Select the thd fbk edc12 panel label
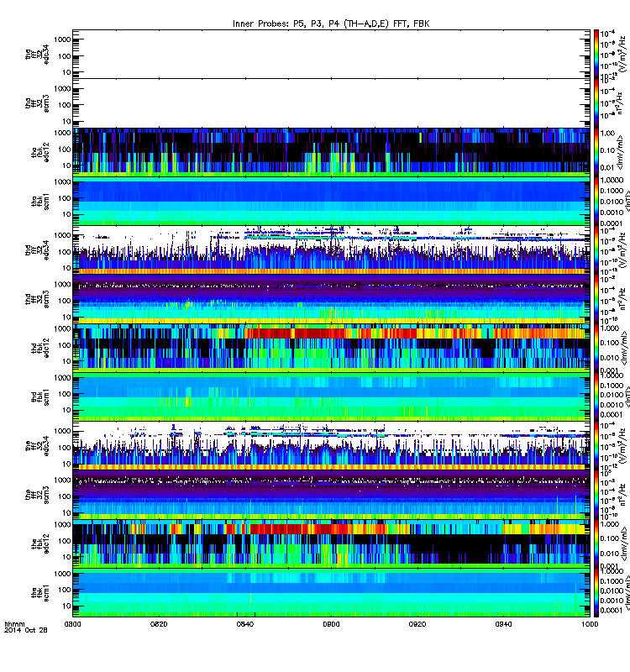The width and height of the screenshot is (630, 672). pyautogui.click(x=40, y=348)
